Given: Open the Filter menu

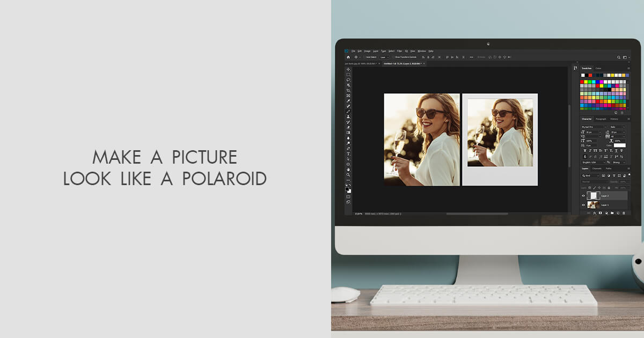Looking at the screenshot, I should coord(400,51).
